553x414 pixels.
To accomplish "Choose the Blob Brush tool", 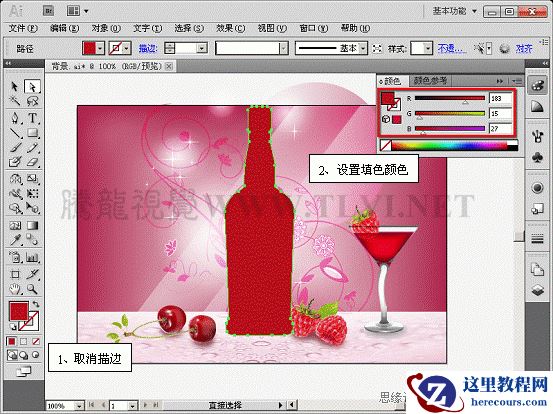I will pyautogui.click(x=14, y=162).
